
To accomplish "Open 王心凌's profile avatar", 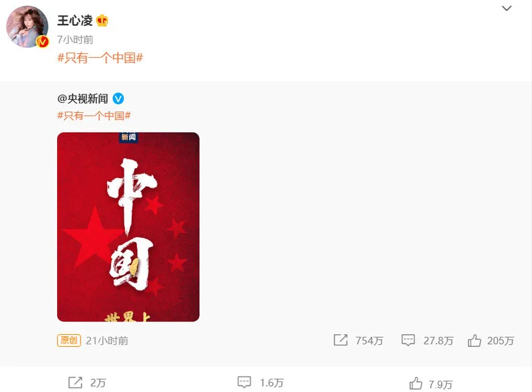I will click(27, 27).
